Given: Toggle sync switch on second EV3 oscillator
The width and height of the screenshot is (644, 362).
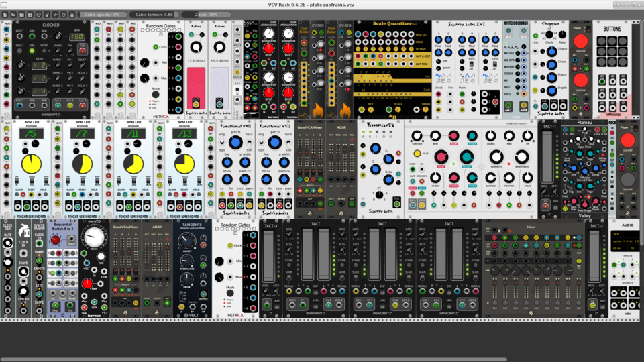Looking at the screenshot, I should 471,64.
